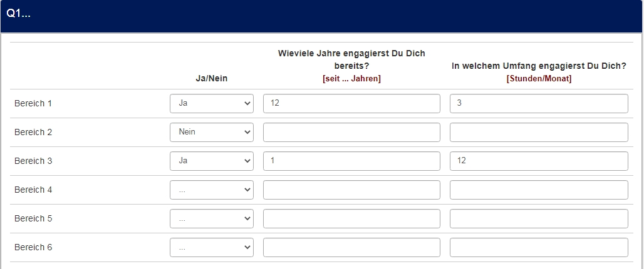Click the Q1... question header bar
This screenshot has width=644, height=269.
(x=322, y=16)
